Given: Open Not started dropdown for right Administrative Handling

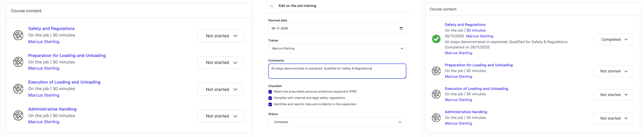Looking at the screenshot, I should point(613,118).
